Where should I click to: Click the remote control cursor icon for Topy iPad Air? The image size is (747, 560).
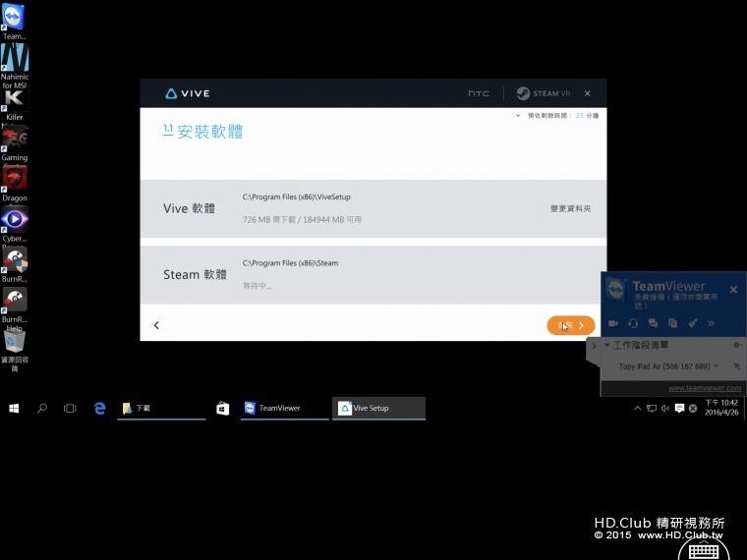tap(736, 366)
